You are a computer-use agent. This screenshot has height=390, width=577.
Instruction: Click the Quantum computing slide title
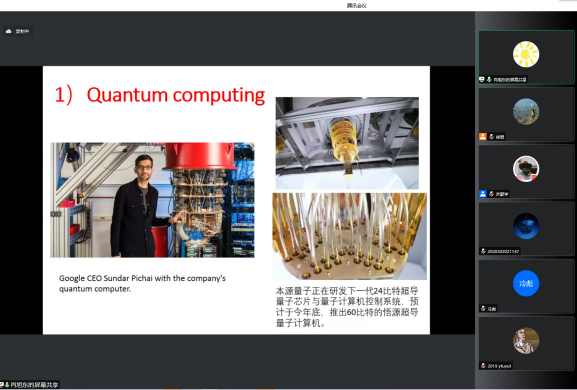click(x=160, y=95)
